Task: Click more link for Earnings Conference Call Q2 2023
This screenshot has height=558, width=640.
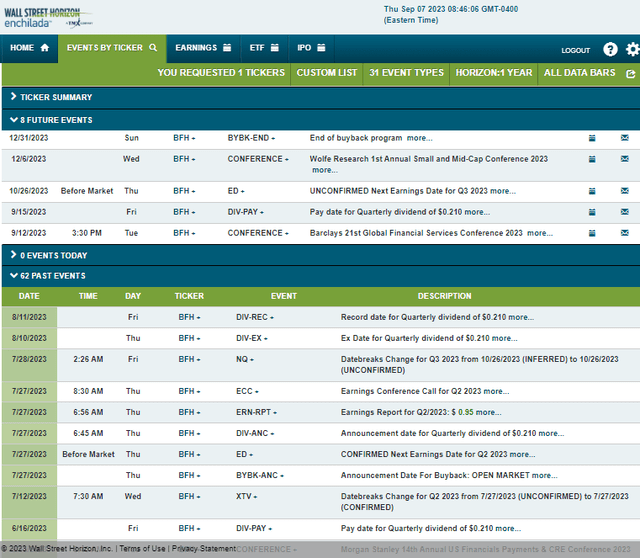Action: [496, 391]
